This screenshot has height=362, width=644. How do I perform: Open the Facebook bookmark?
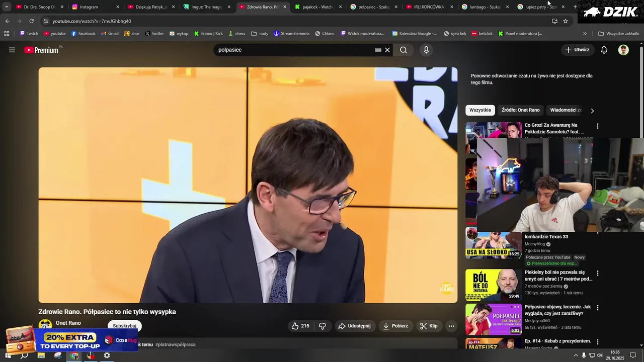point(83,34)
